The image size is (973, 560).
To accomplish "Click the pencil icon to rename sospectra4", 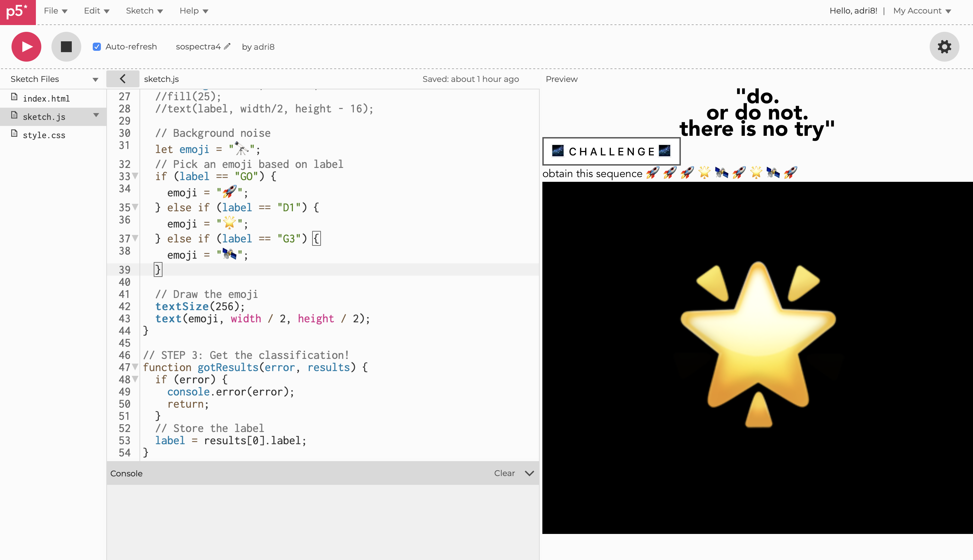I will click(227, 46).
